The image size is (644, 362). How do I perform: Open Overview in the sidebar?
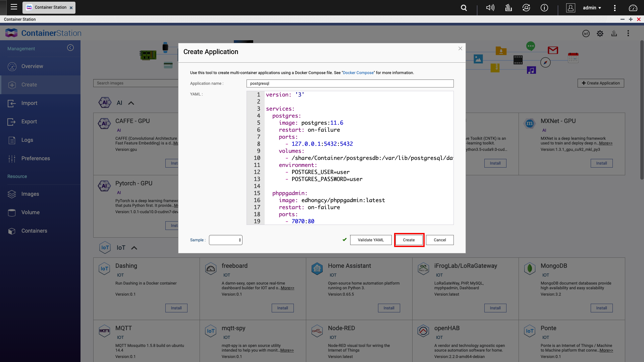[32, 66]
